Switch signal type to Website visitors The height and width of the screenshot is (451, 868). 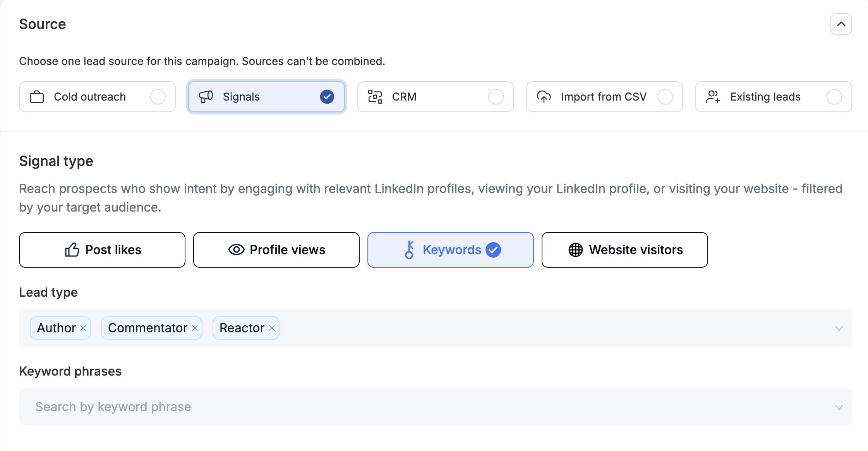pyautogui.click(x=625, y=250)
